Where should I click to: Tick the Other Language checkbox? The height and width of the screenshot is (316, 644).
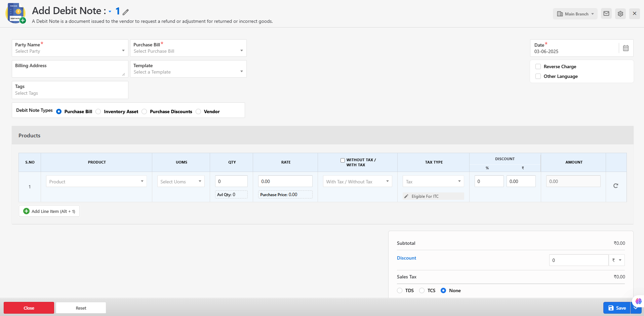click(x=538, y=76)
